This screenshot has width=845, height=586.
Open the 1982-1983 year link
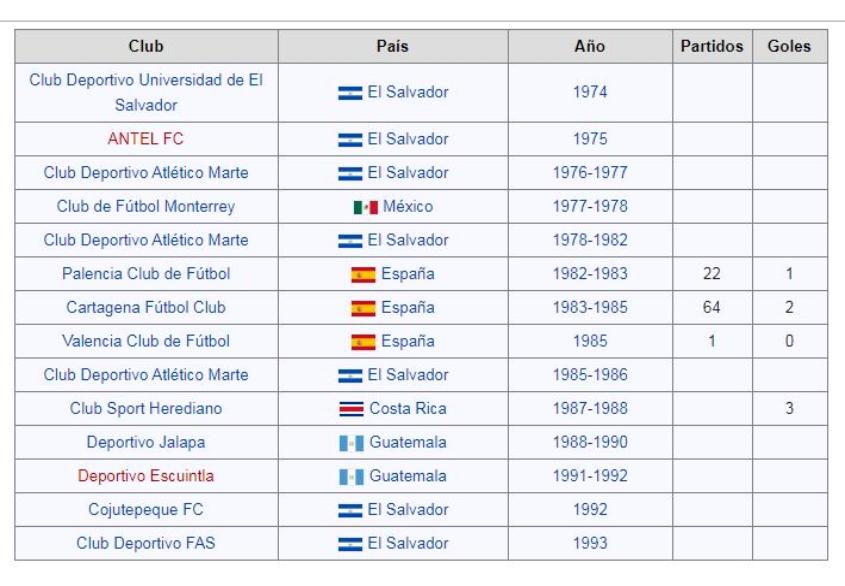[x=590, y=274]
